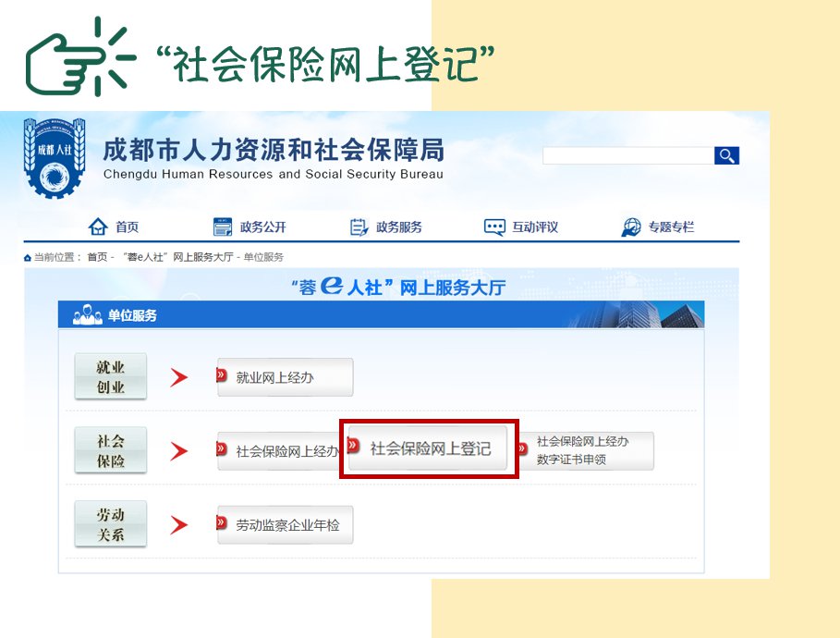Open 就业网上经办 service button
The width and height of the screenshot is (840, 638).
pos(285,377)
